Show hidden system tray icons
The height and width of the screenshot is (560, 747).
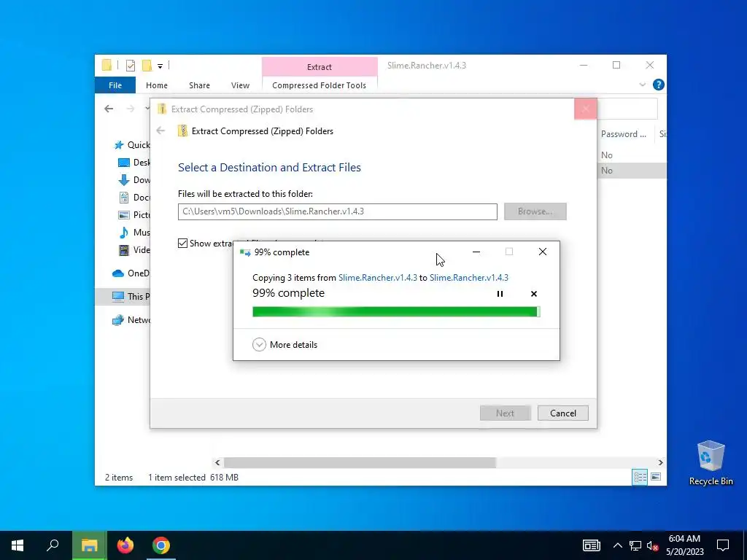pyautogui.click(x=617, y=545)
